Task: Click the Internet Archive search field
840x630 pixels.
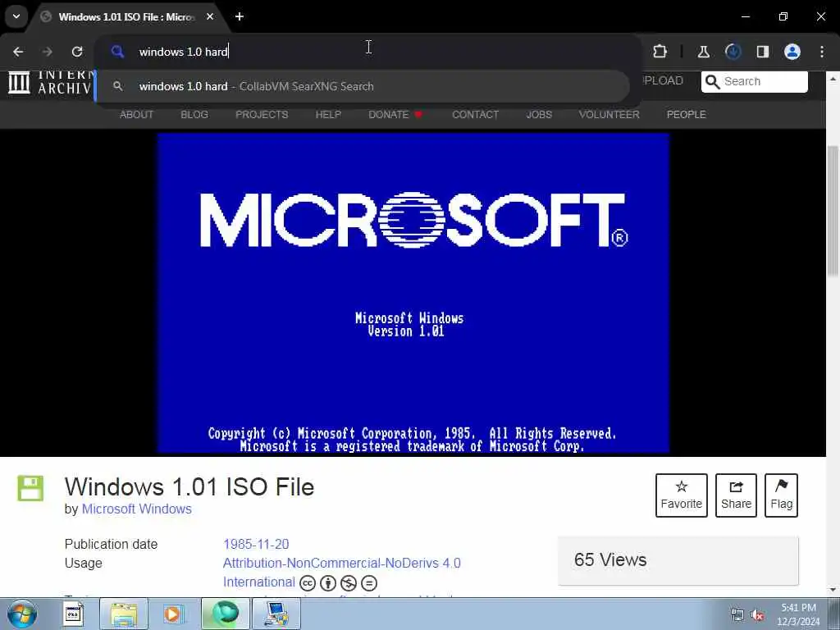Action: (755, 81)
